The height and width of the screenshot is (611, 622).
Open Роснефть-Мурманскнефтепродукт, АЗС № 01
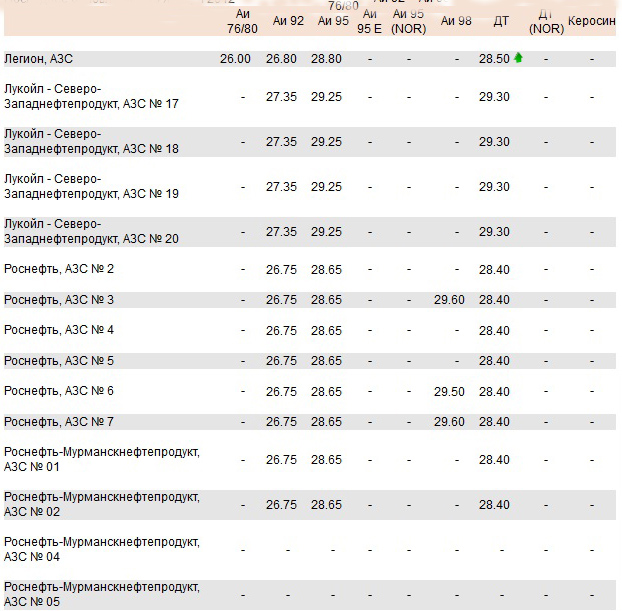102,459
